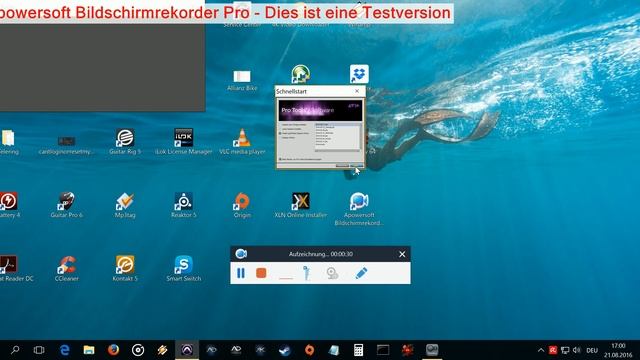Click the OK button in Schnellstart dialog
Viewport: 640px width, 360px height.
coord(357,166)
